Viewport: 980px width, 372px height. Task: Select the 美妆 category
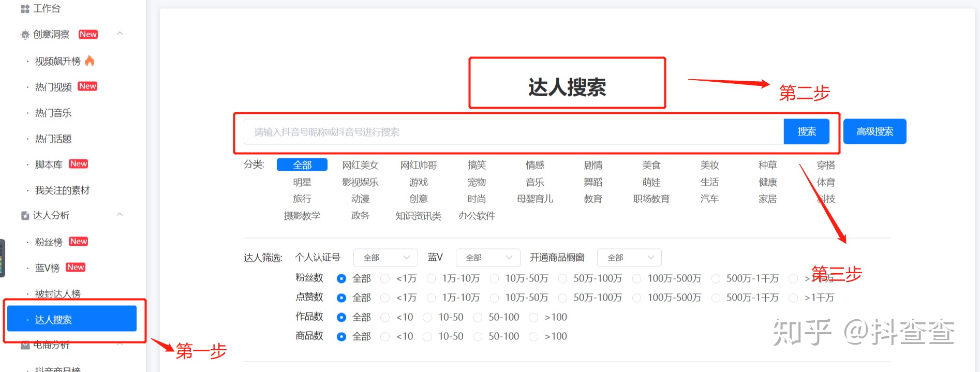(x=709, y=165)
